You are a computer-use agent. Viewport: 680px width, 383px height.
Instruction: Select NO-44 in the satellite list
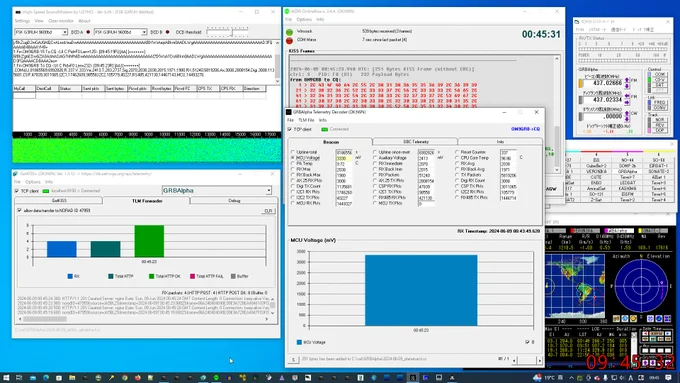[x=627, y=160]
